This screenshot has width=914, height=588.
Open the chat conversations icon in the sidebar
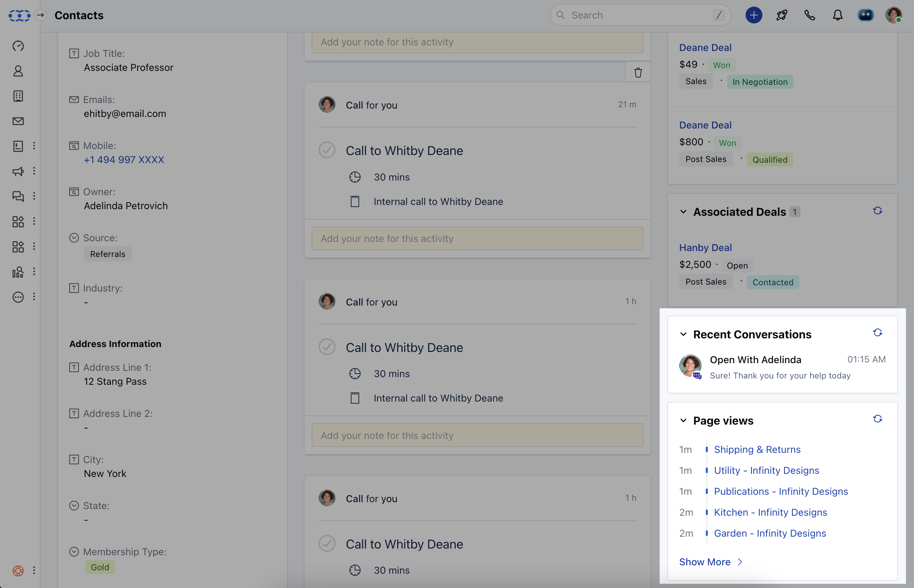(x=18, y=196)
